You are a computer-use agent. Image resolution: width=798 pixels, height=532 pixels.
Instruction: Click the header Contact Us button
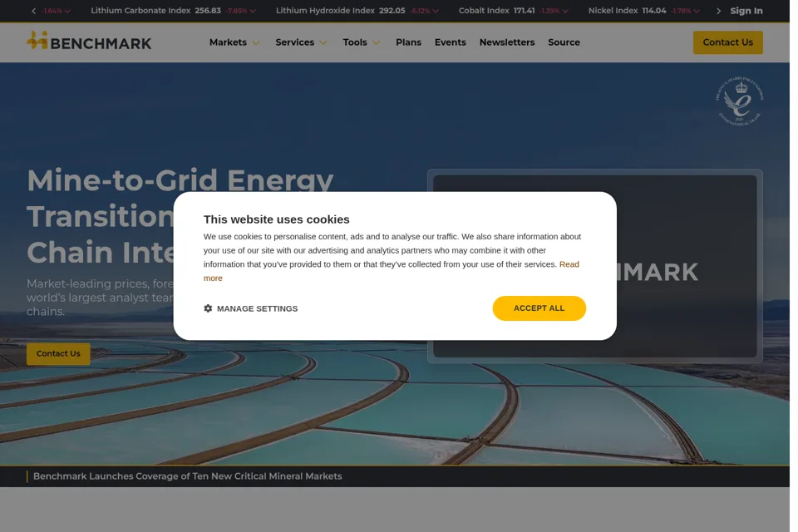point(728,42)
